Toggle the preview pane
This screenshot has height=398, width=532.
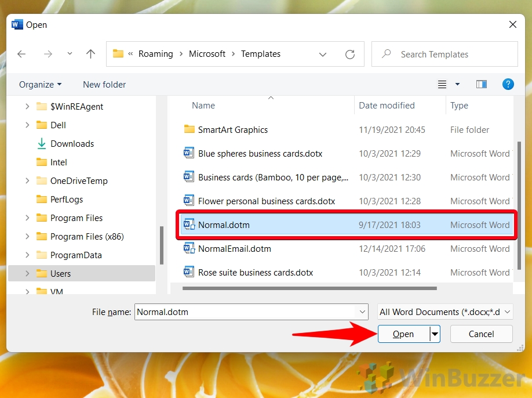(482, 84)
